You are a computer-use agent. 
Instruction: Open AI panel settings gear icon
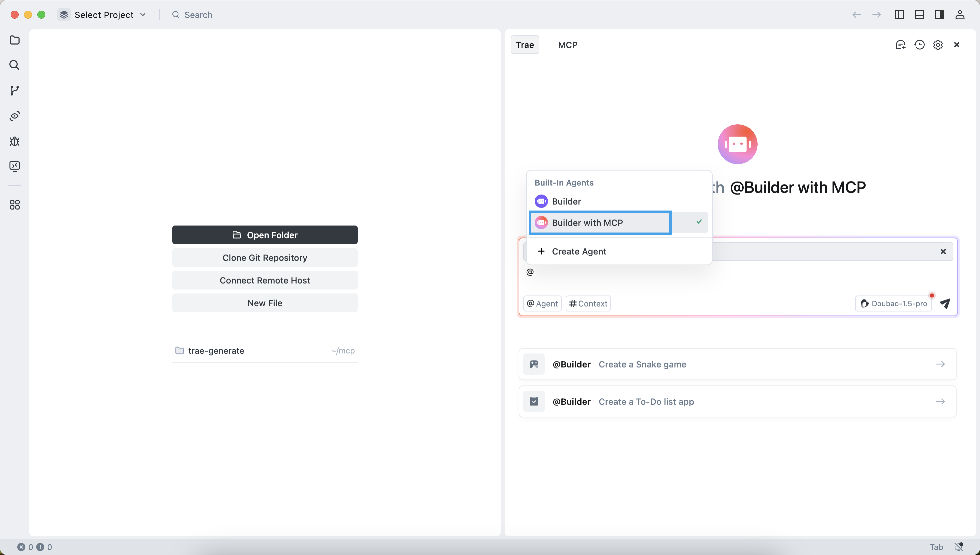tap(938, 45)
